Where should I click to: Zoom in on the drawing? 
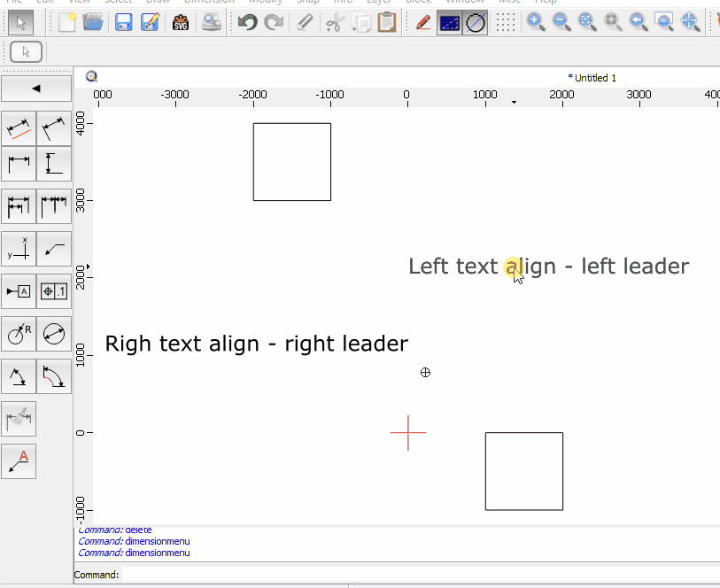coord(536,22)
